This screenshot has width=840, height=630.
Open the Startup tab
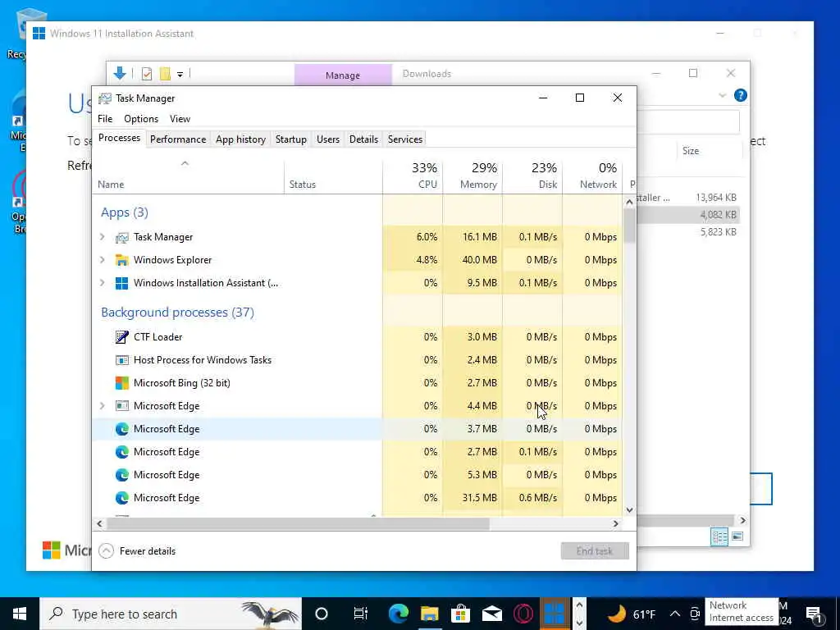coord(291,139)
